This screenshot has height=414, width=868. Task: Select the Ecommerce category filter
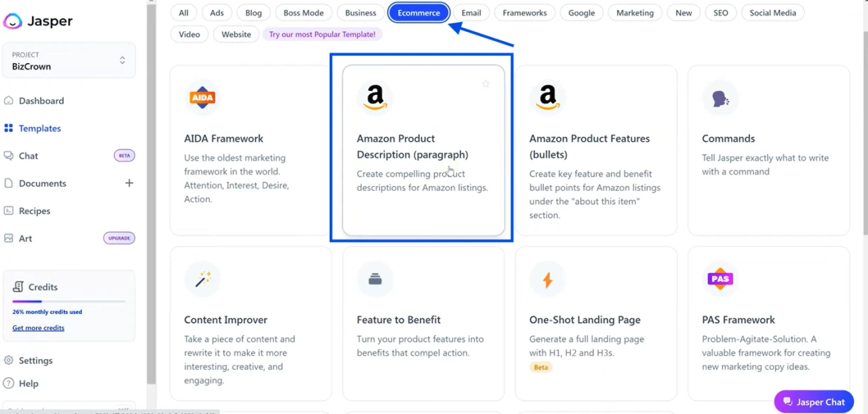click(418, 13)
